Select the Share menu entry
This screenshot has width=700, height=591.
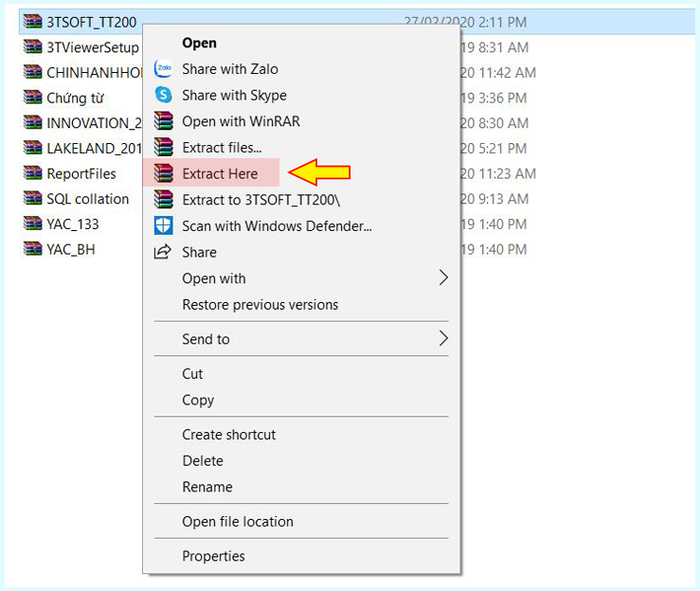point(199,252)
